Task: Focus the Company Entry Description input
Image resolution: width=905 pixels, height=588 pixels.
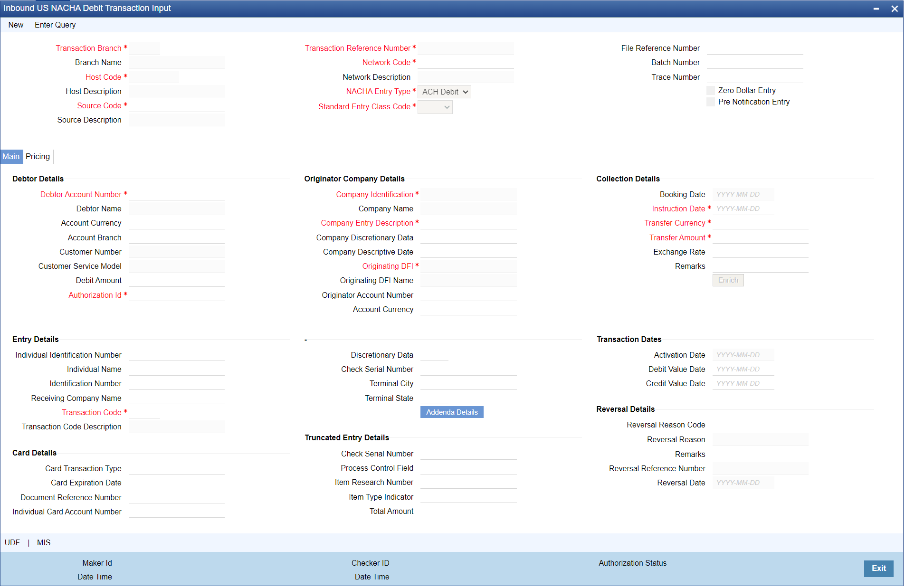Action: (468, 223)
